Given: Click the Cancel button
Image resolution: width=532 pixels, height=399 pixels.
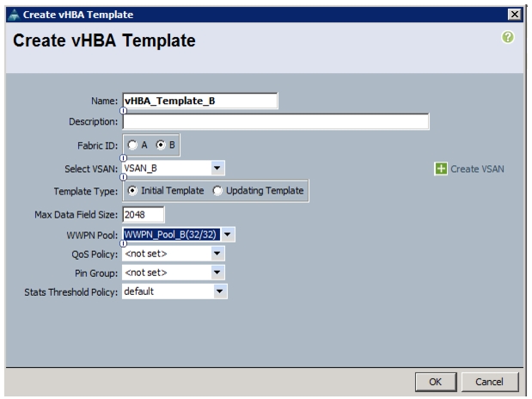Looking at the screenshot, I should 490,382.
